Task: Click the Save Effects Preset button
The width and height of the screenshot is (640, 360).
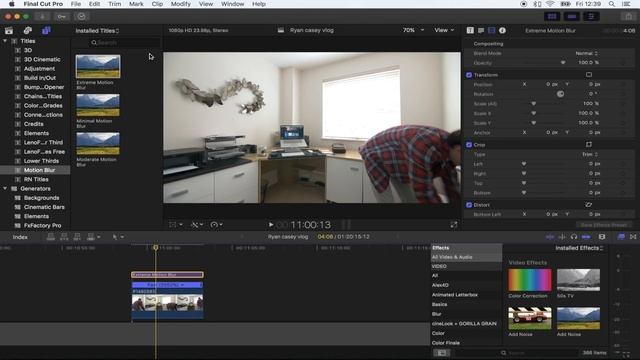Action: (603, 225)
